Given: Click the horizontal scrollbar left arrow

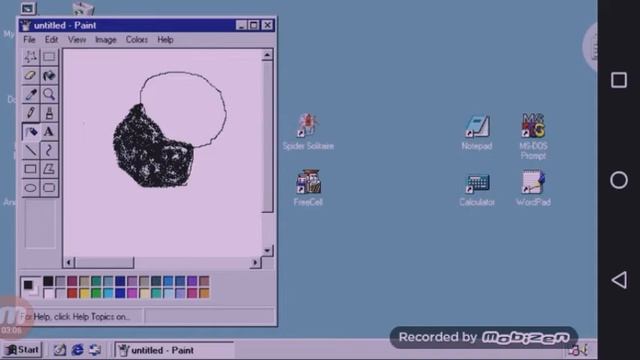Looking at the screenshot, I should (x=69, y=262).
